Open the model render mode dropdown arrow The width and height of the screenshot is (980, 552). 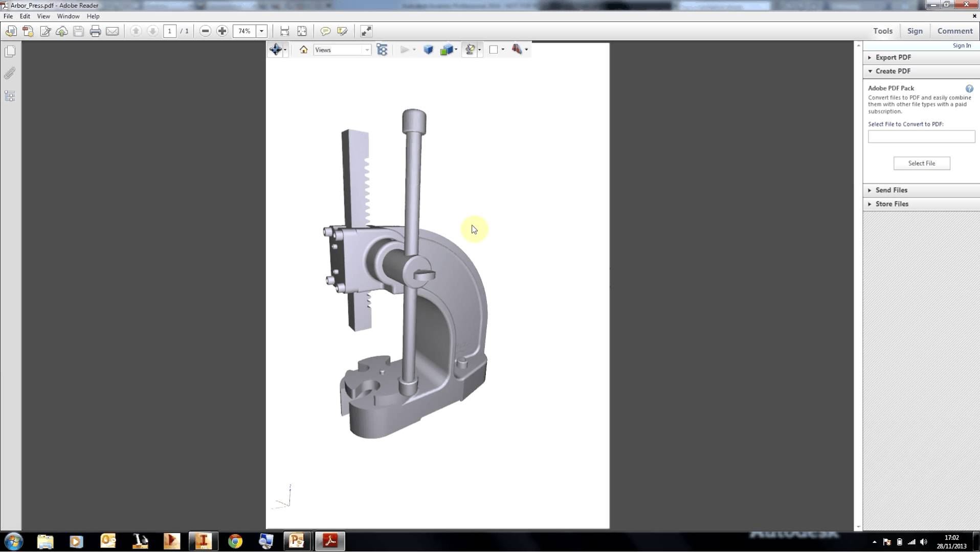(x=456, y=50)
